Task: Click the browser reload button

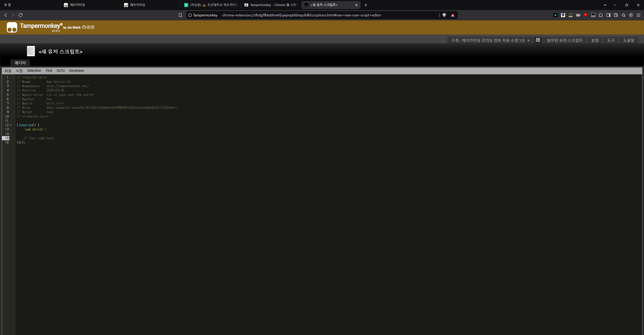Action: [x=21, y=15]
